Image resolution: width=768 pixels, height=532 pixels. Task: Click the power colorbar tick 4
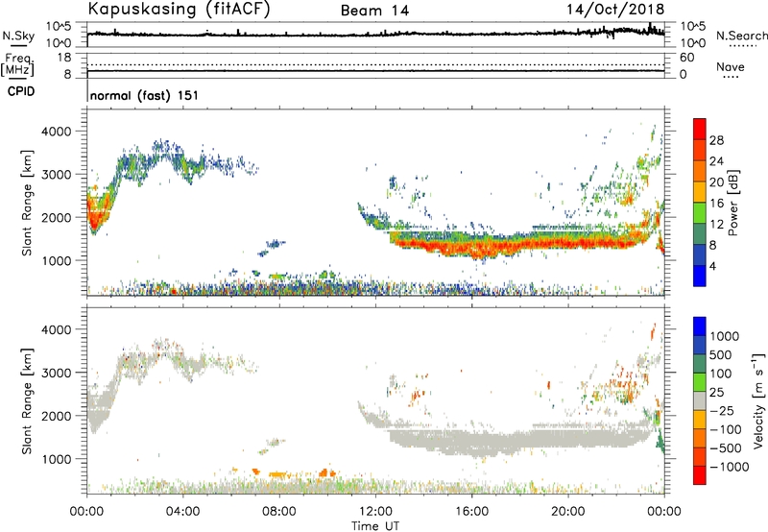[713, 266]
